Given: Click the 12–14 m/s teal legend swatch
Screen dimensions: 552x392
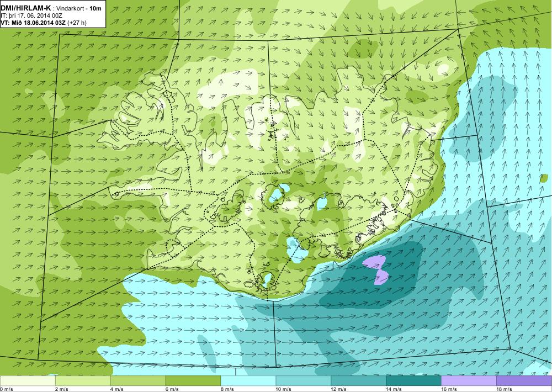Looking at the screenshot, I should click(x=358, y=381).
